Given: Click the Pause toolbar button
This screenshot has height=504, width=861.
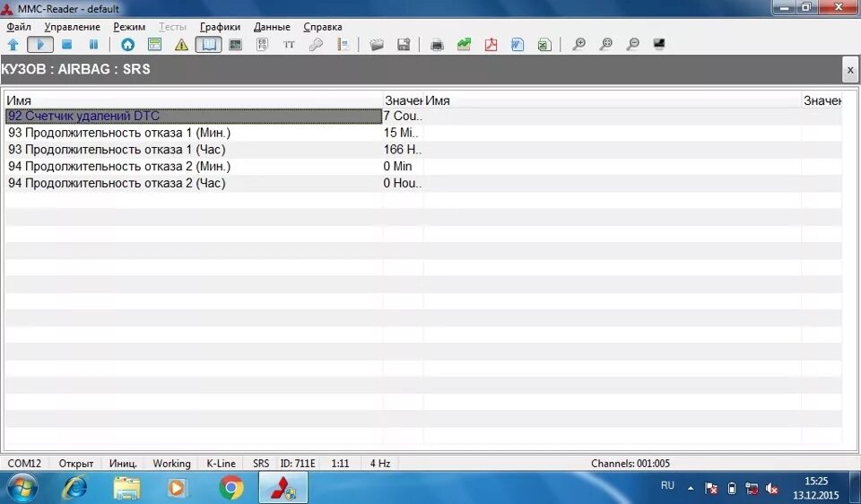Looking at the screenshot, I should pyautogui.click(x=94, y=45).
